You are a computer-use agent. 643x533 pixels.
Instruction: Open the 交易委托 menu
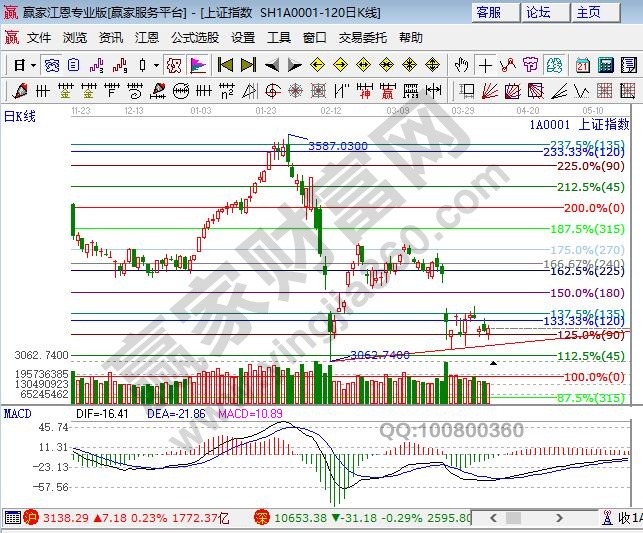pos(362,37)
